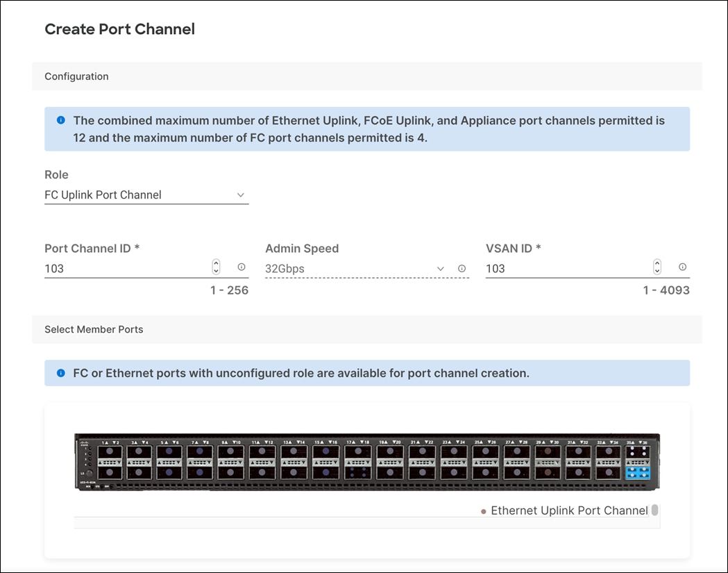The width and height of the screenshot is (728, 573).
Task: Open the Role dropdown
Action: click(x=241, y=195)
